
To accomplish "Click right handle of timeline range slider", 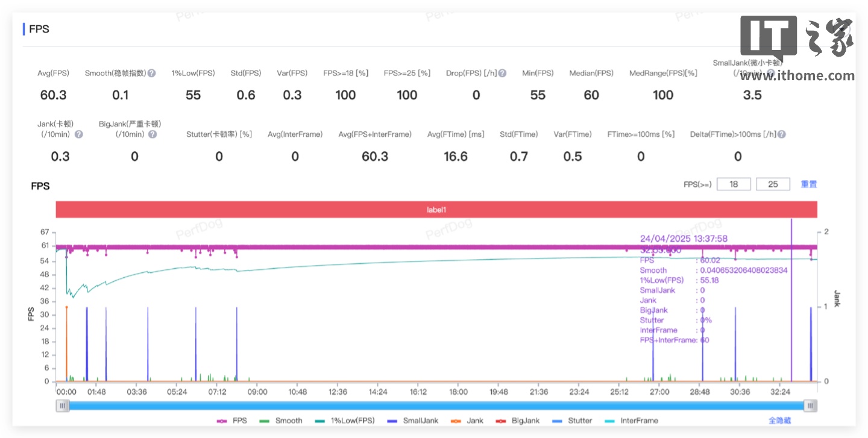I will [x=811, y=406].
